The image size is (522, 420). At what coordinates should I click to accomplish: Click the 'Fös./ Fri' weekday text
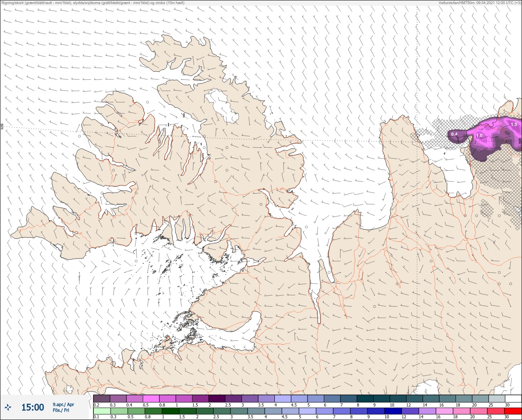click(x=61, y=410)
